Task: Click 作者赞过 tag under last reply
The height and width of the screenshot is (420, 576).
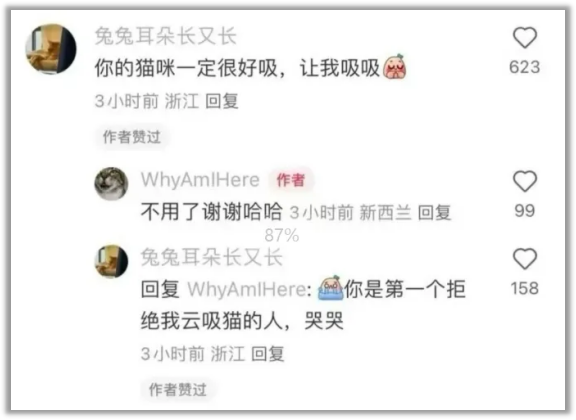Action: [178, 390]
